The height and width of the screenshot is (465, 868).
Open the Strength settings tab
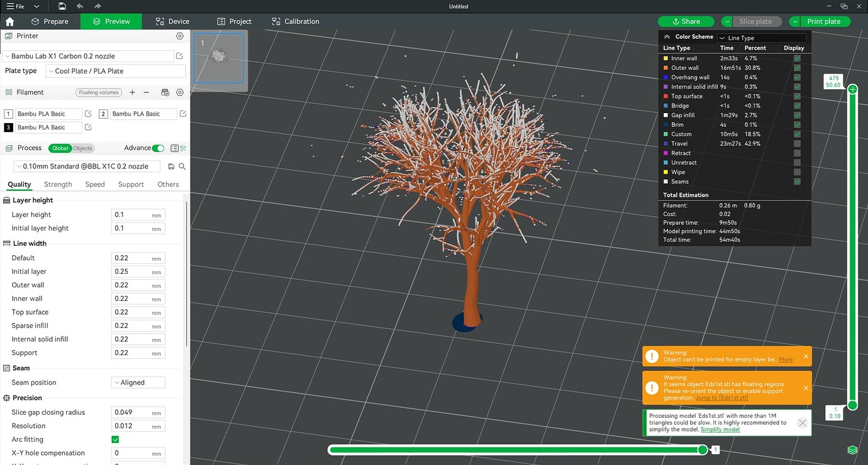(x=58, y=185)
